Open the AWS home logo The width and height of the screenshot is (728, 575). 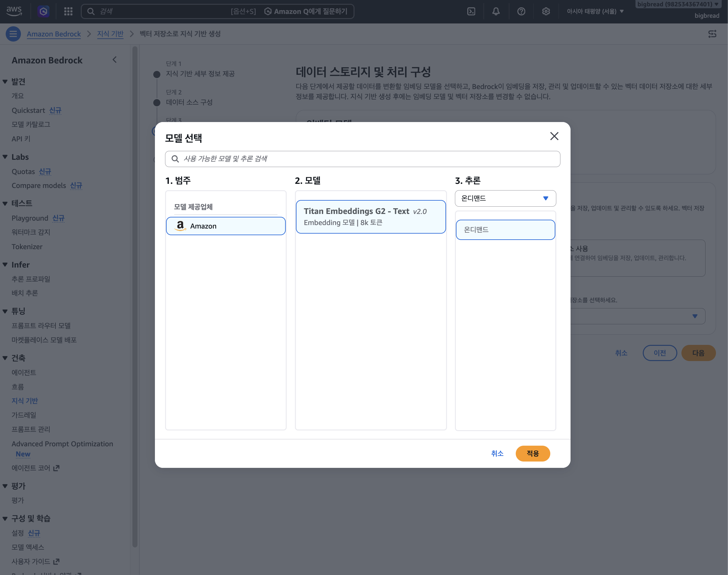[14, 11]
